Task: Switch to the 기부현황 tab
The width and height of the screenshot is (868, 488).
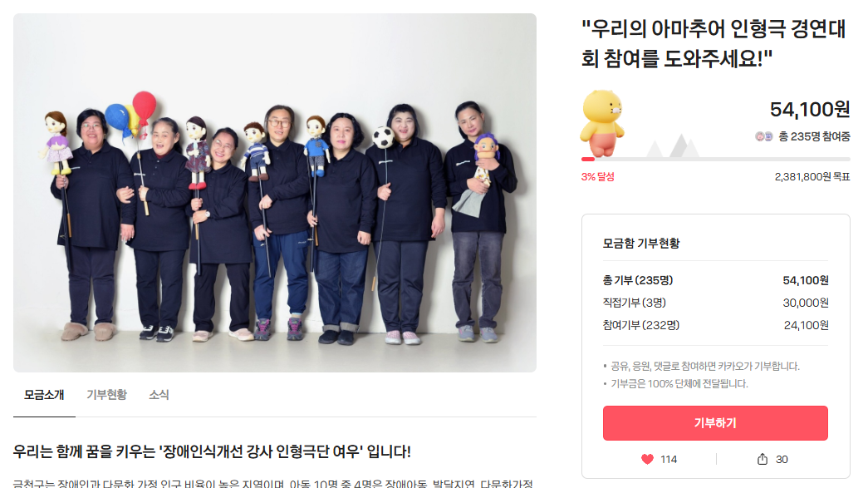Action: pyautogui.click(x=107, y=395)
